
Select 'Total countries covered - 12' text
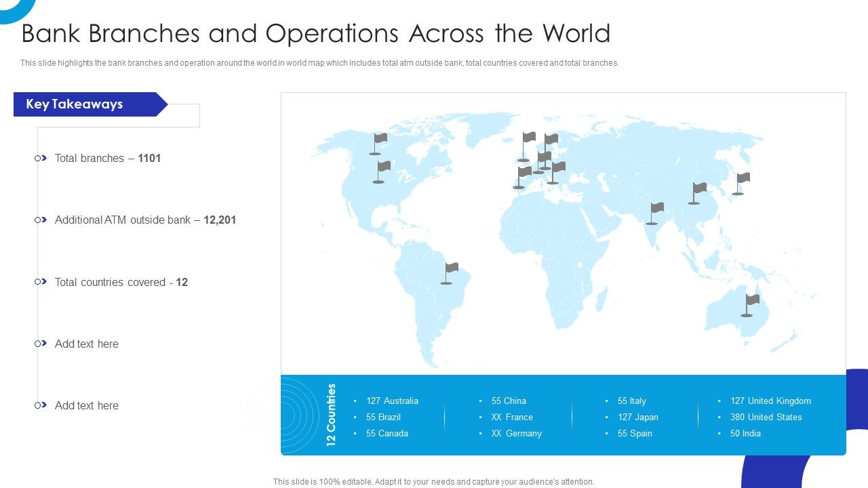121,282
